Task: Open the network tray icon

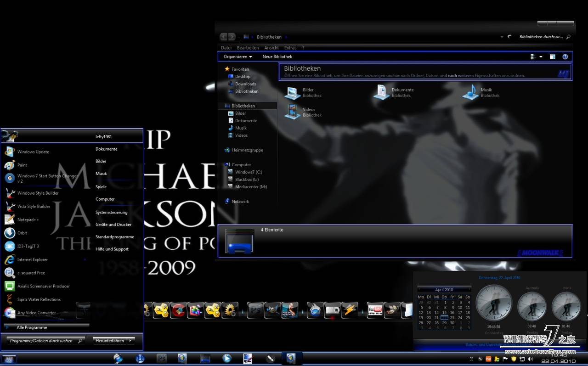Action: click(x=522, y=359)
